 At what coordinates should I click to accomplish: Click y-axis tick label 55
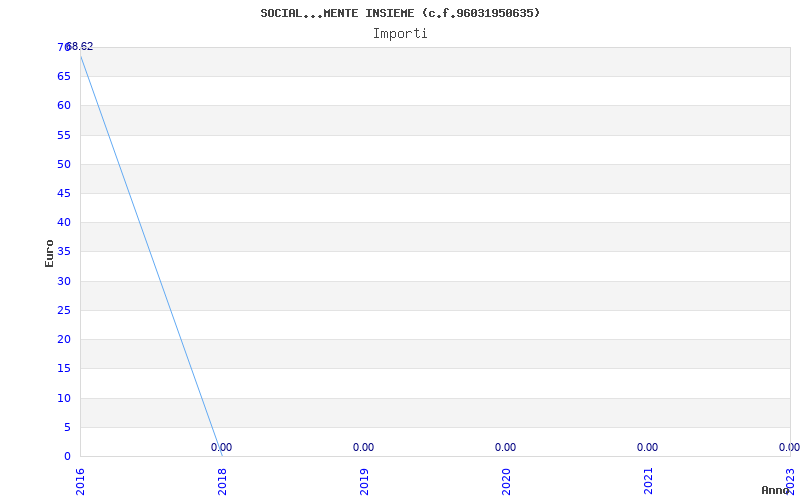64,135
